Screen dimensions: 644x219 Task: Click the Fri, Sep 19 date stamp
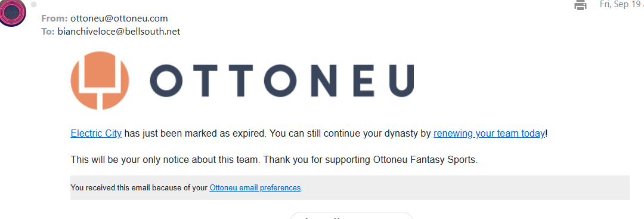[622, 5]
